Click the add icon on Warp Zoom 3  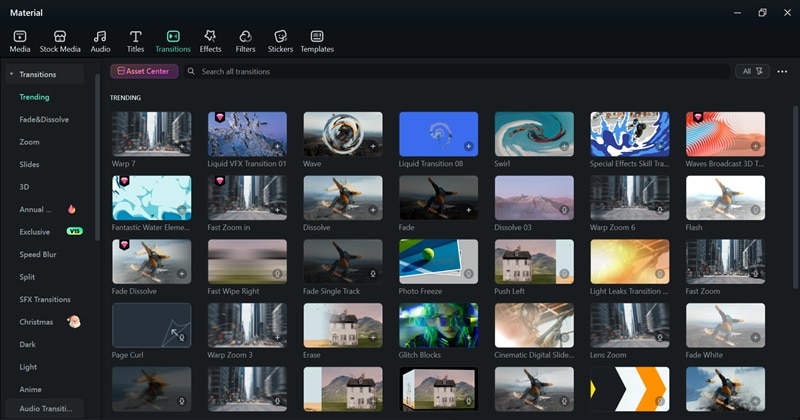click(278, 338)
